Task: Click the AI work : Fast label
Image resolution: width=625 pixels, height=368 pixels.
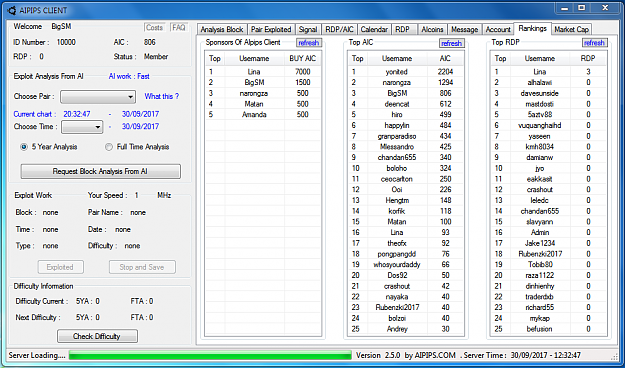Action: click(x=129, y=76)
